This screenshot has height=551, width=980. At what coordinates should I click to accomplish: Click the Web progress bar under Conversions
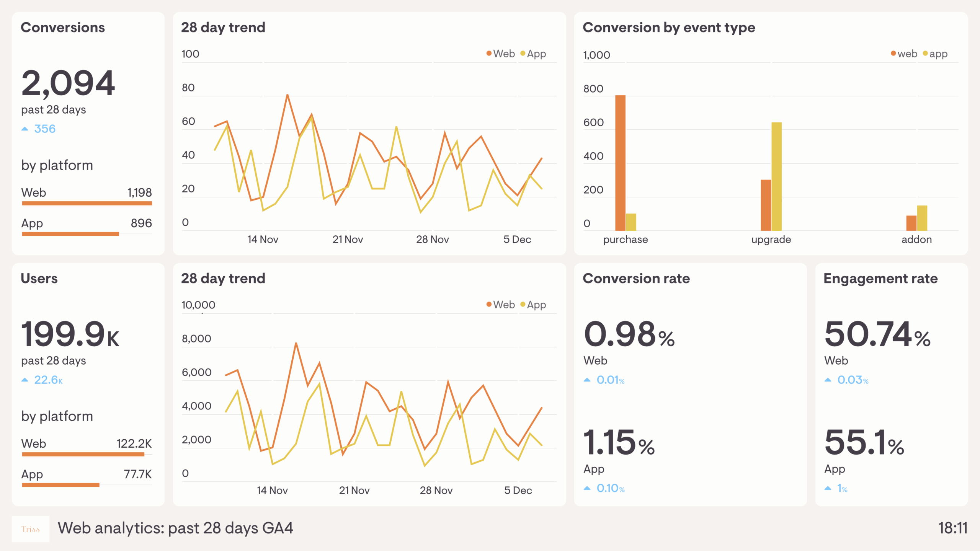(x=87, y=203)
